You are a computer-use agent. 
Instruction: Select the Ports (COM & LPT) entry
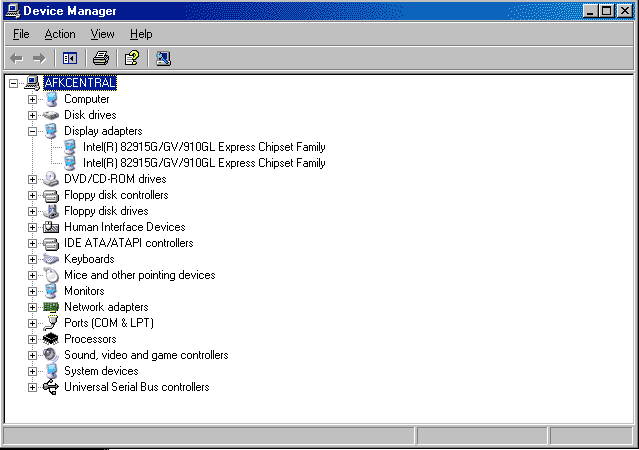coord(108,323)
